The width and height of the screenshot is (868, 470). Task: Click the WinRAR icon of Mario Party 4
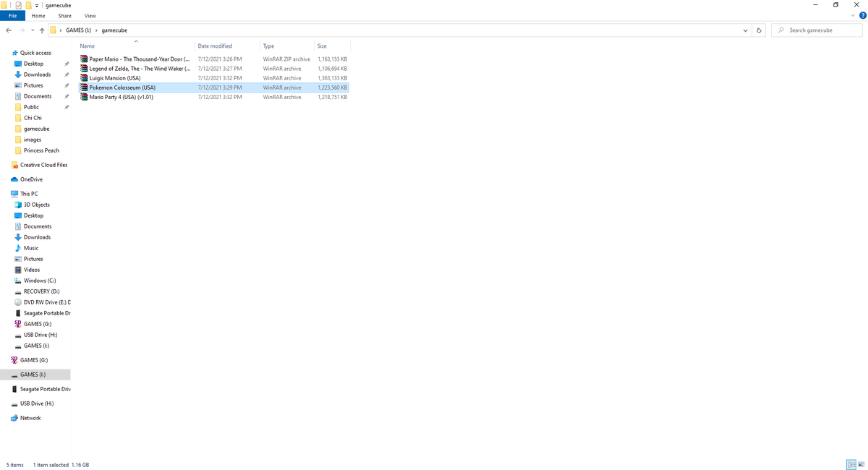(84, 97)
